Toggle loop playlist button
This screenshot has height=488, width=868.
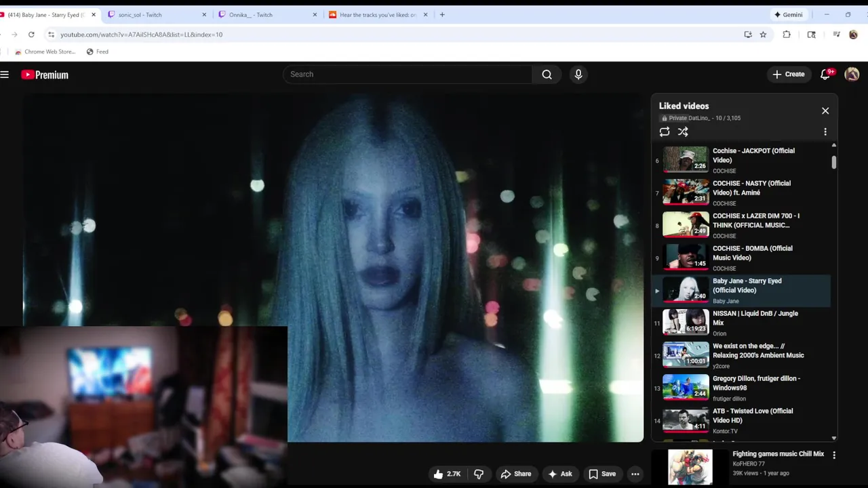coord(665,132)
